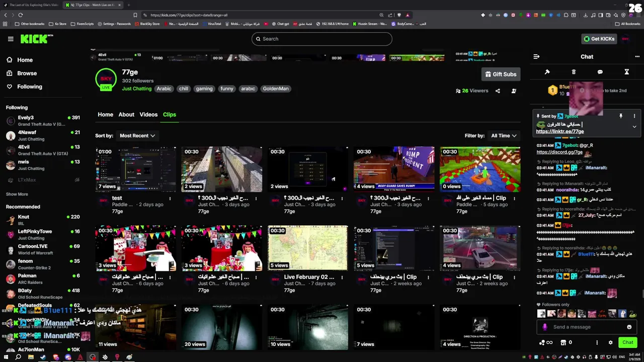Open B0aty in Recommended channels

[x=43, y=294]
